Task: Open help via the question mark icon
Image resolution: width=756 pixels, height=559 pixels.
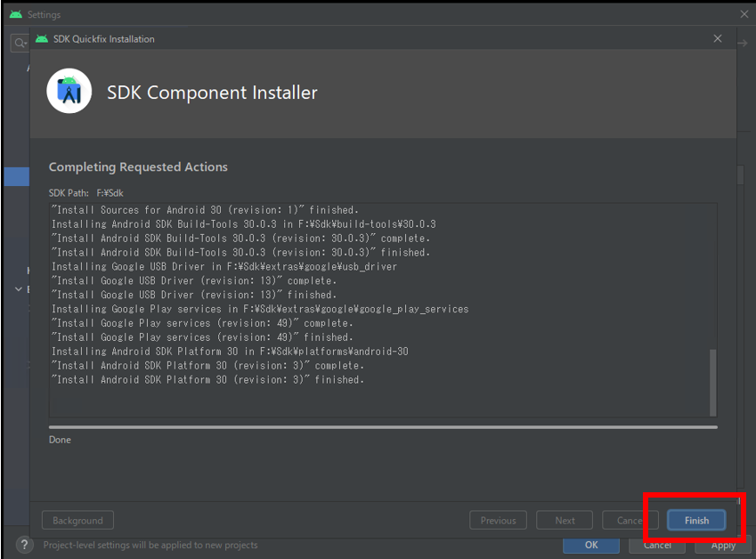Action: pyautogui.click(x=24, y=545)
